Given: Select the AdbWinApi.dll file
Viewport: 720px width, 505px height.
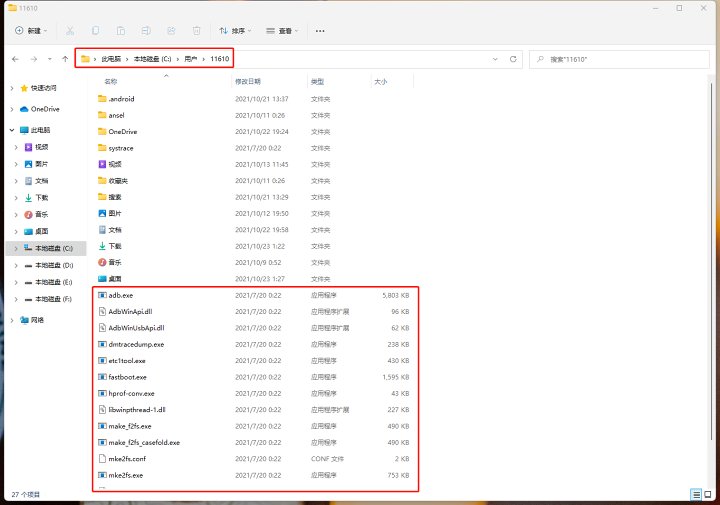Looking at the screenshot, I should point(255,312).
